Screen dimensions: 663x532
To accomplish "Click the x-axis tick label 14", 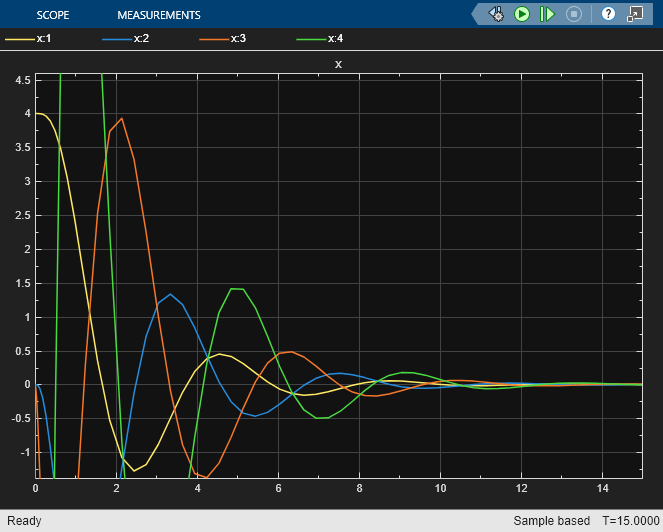I will coord(602,489).
